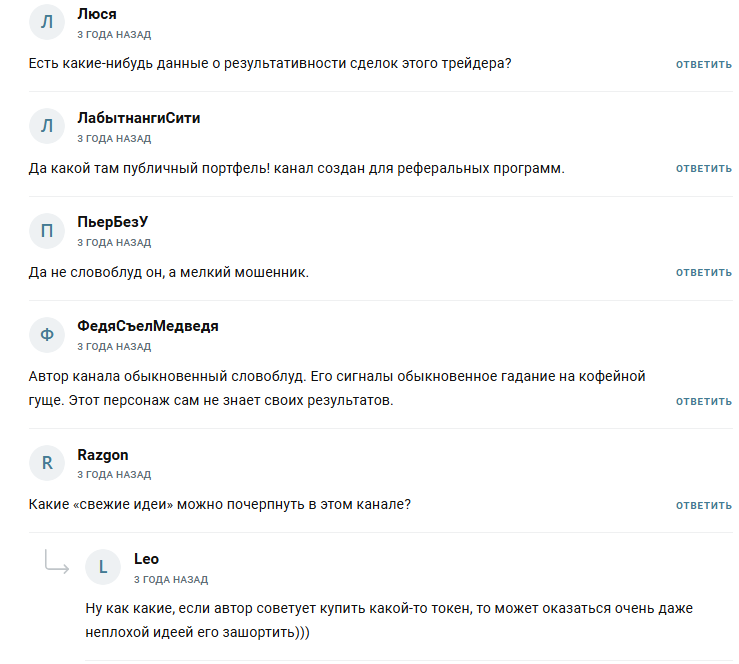Click Leo's avatar with letter L

tap(103, 567)
